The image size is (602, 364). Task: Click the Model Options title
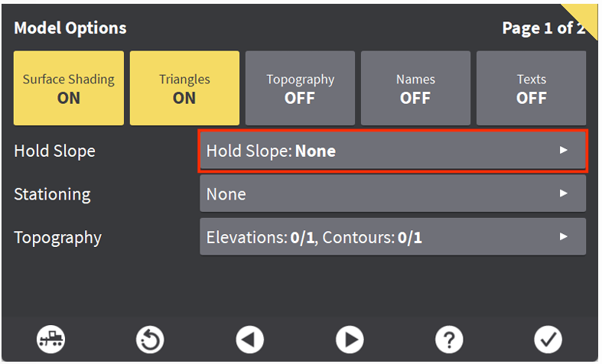[x=70, y=28]
